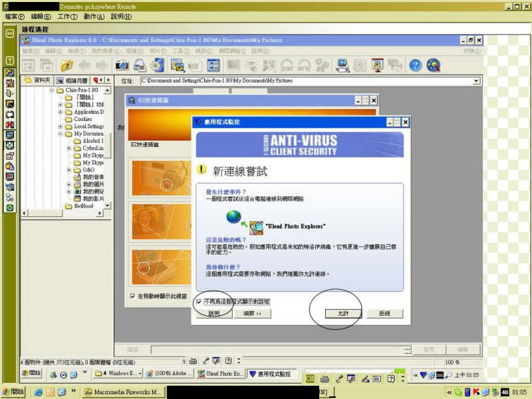Image resolution: width=532 pixels, height=399 pixels.
Task: Click the question mark icon in pcAnywhere sidebar
Action: coord(10,61)
